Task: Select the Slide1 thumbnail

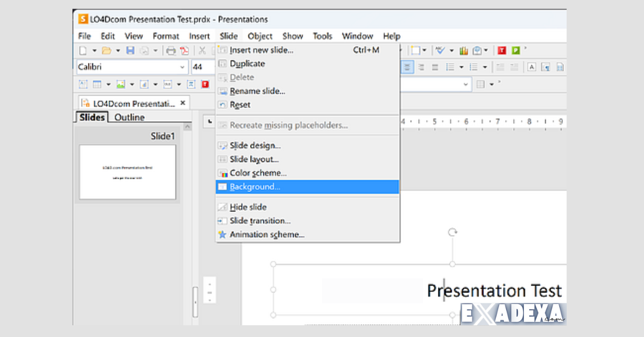Action: (127, 172)
